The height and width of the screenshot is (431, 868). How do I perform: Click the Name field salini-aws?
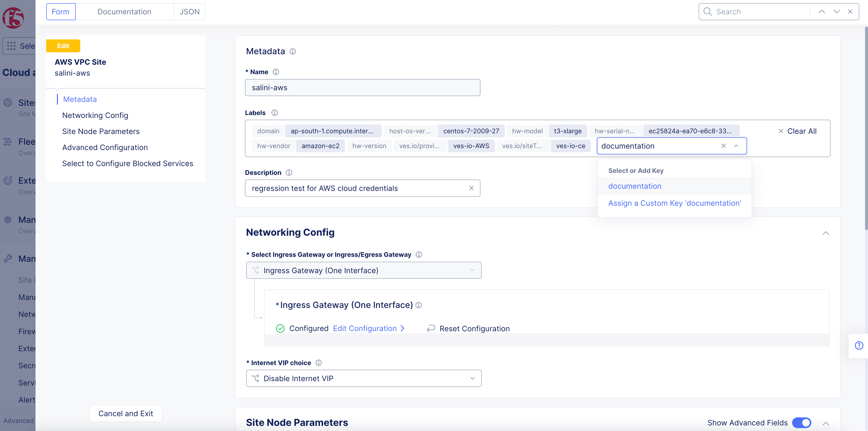point(362,88)
